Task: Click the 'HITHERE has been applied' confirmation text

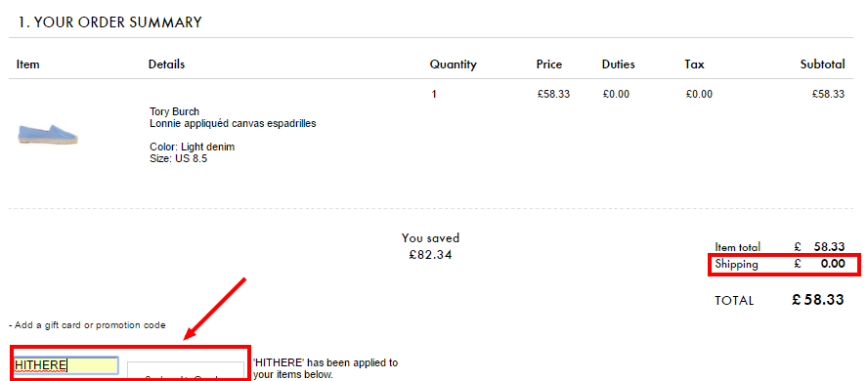Action: pos(325,369)
